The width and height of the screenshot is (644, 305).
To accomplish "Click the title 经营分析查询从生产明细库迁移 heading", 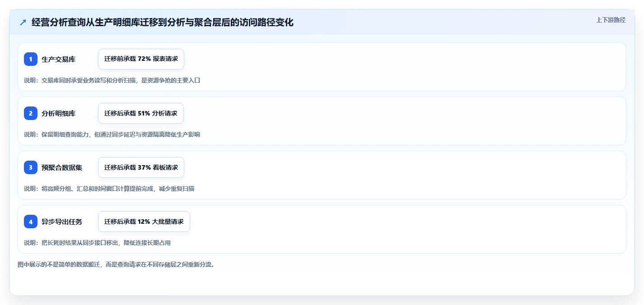I will 163,23.
